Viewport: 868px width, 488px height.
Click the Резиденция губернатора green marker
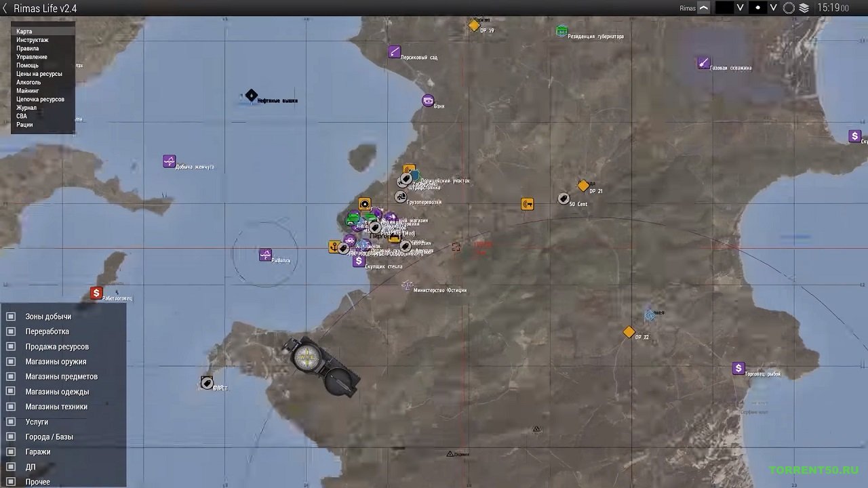coord(561,31)
